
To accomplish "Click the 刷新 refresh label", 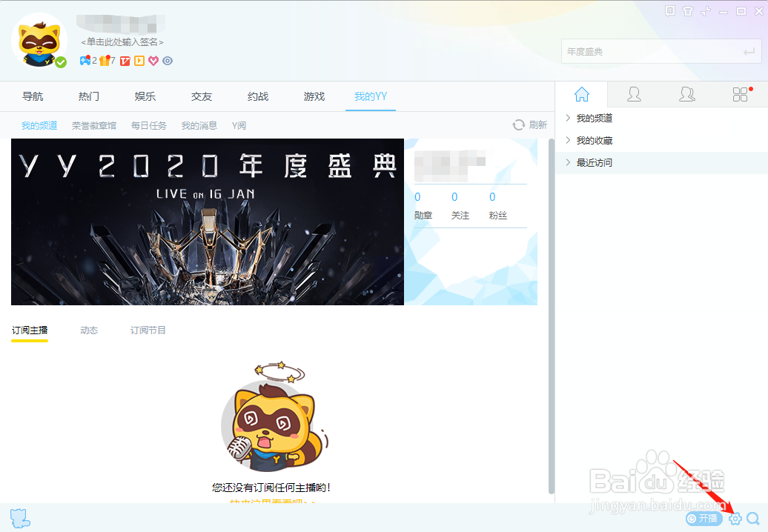I will pyautogui.click(x=537, y=125).
